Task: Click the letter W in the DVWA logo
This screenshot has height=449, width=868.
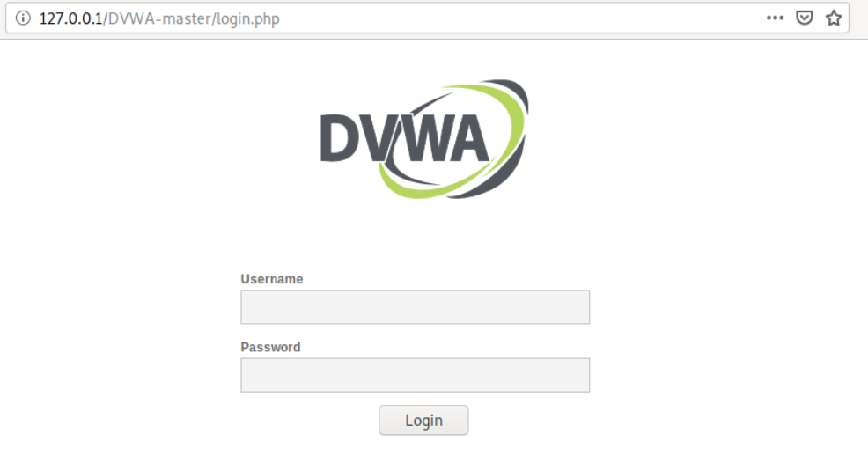Action: coord(420,138)
